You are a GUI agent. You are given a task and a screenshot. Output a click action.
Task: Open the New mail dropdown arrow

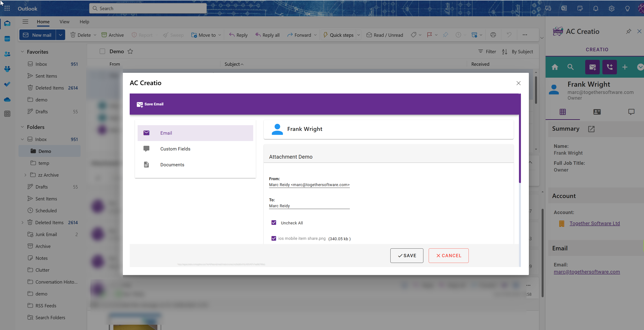click(x=61, y=35)
